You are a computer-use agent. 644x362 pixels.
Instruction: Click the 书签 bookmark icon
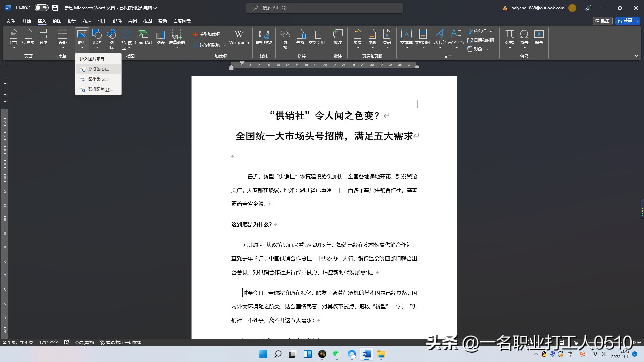[x=300, y=37]
